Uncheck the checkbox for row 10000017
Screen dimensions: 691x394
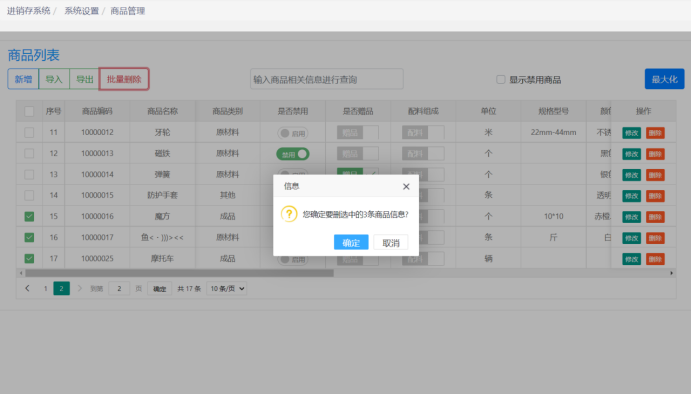pyautogui.click(x=29, y=238)
